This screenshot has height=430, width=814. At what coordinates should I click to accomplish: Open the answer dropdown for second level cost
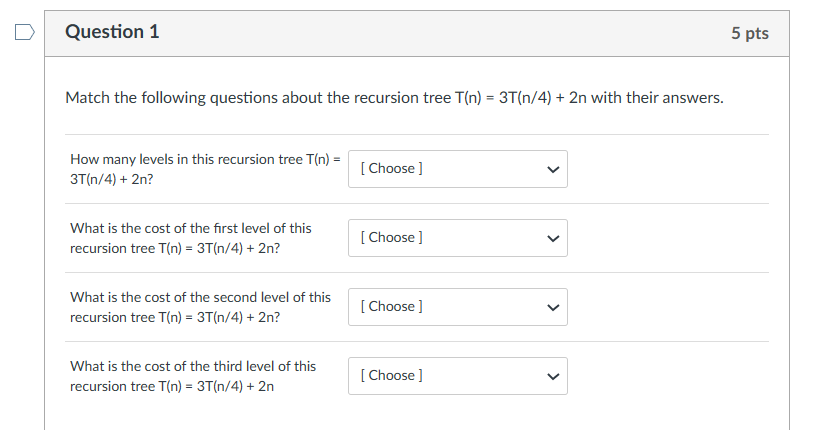pos(457,307)
